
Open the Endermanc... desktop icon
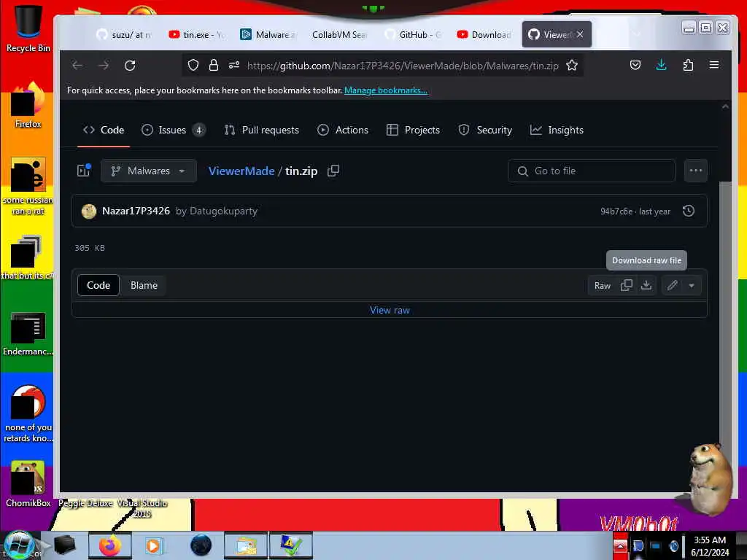pyautogui.click(x=28, y=333)
